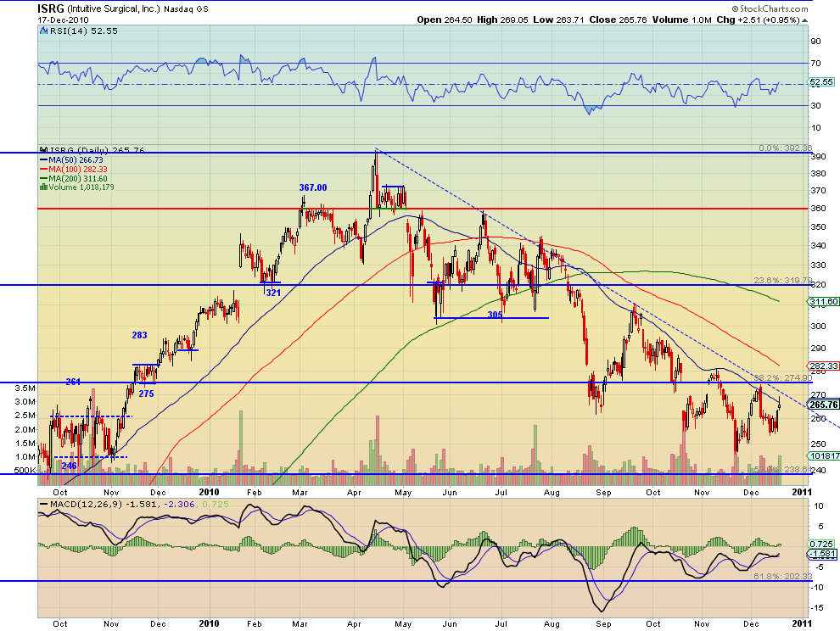Click the MA(100) 282.33 legend text
The image size is (840, 631).
[78, 170]
